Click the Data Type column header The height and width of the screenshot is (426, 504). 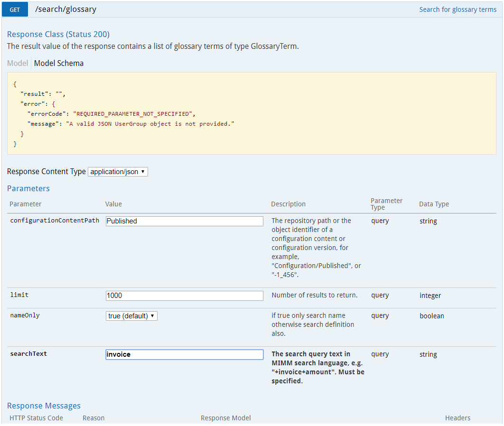(434, 204)
